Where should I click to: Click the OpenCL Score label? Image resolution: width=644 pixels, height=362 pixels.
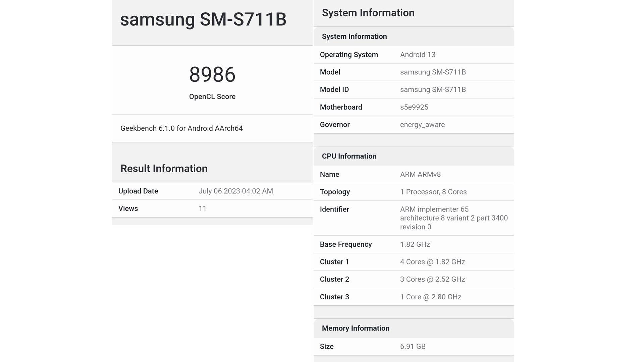tap(212, 97)
